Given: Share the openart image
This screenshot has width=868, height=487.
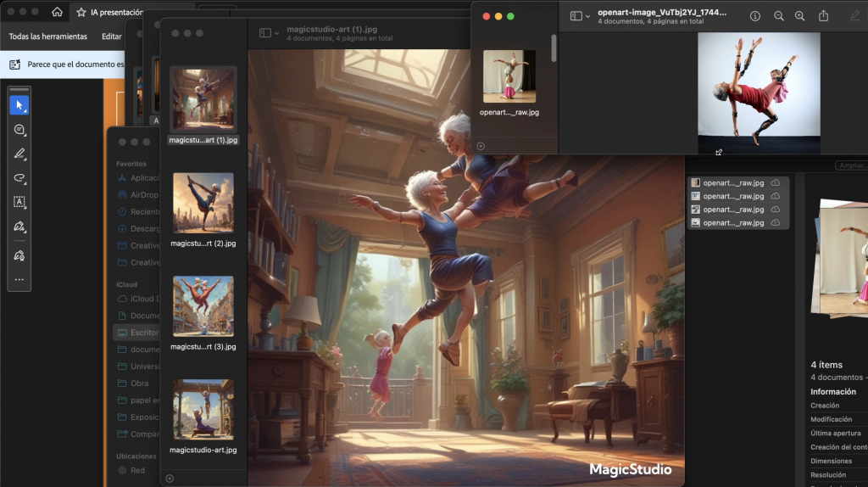Looking at the screenshot, I should pyautogui.click(x=823, y=16).
